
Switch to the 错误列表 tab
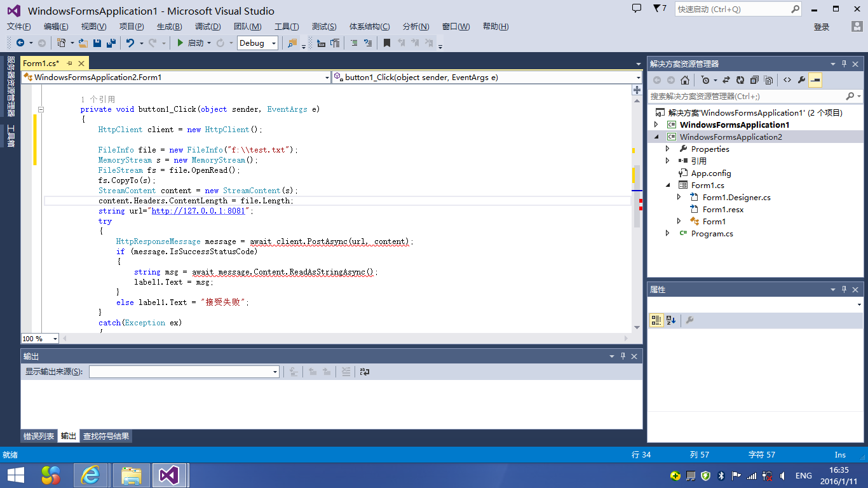[x=39, y=437]
